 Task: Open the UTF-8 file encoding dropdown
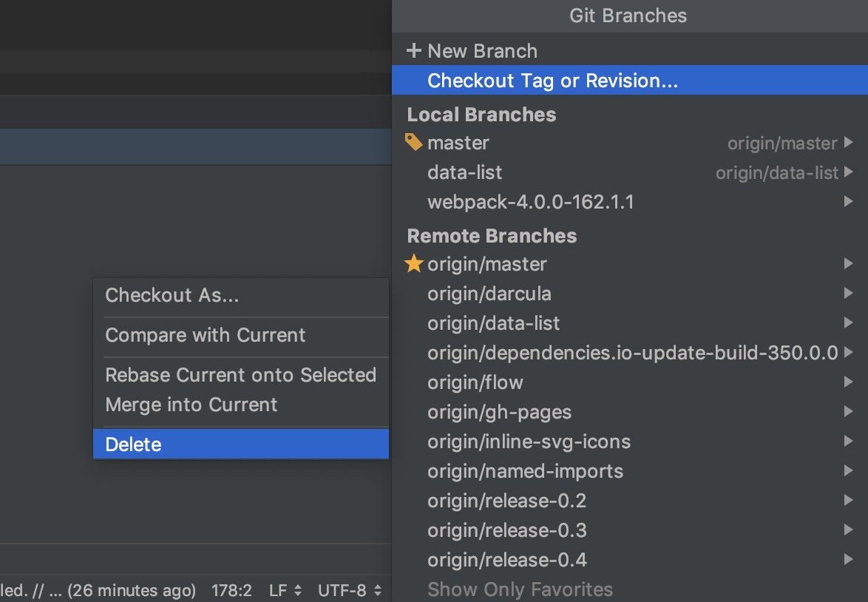[349, 590]
